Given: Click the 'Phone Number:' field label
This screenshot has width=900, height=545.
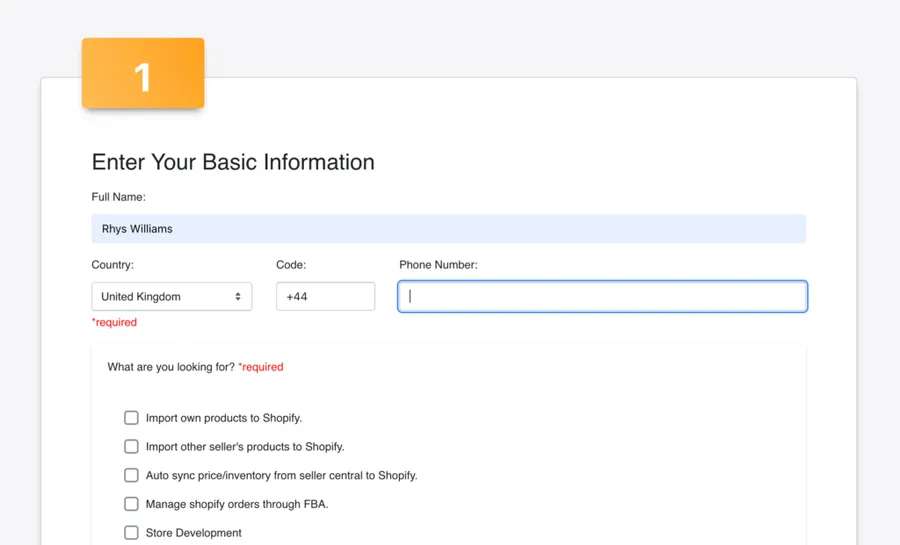Looking at the screenshot, I should point(438,265).
